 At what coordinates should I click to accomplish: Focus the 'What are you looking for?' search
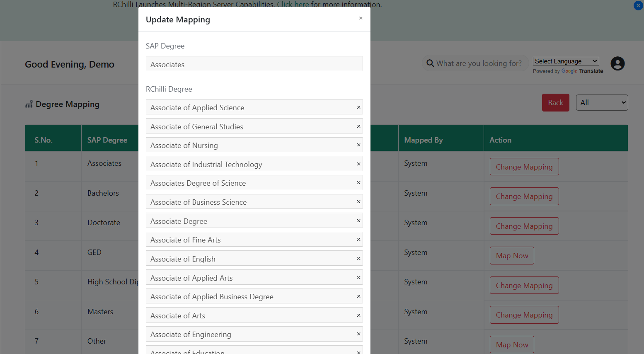coord(479,63)
